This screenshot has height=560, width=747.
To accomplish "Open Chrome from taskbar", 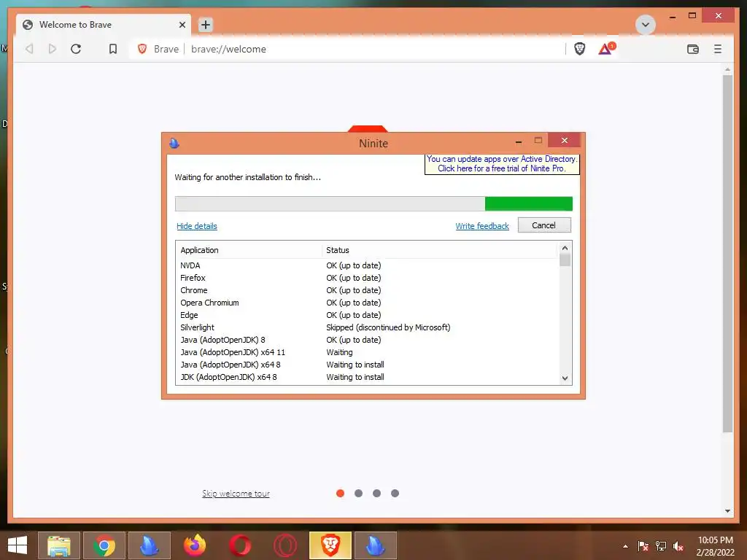I will [104, 545].
